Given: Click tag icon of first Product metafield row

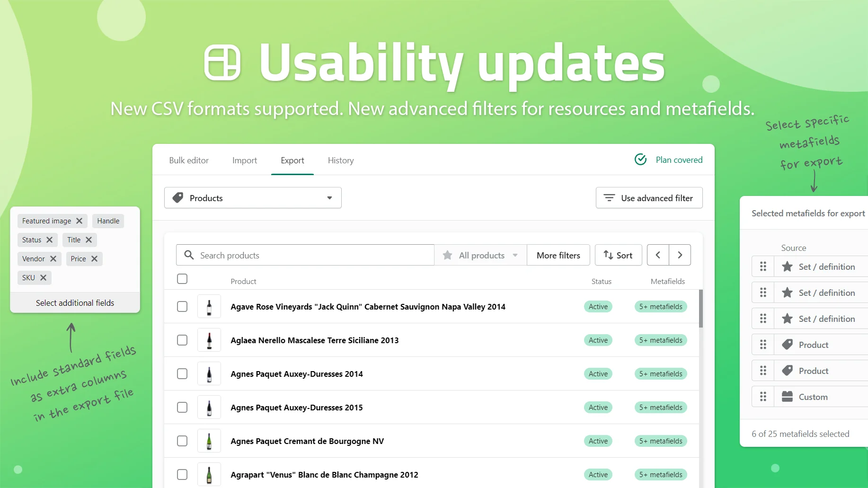Looking at the screenshot, I should click(787, 345).
